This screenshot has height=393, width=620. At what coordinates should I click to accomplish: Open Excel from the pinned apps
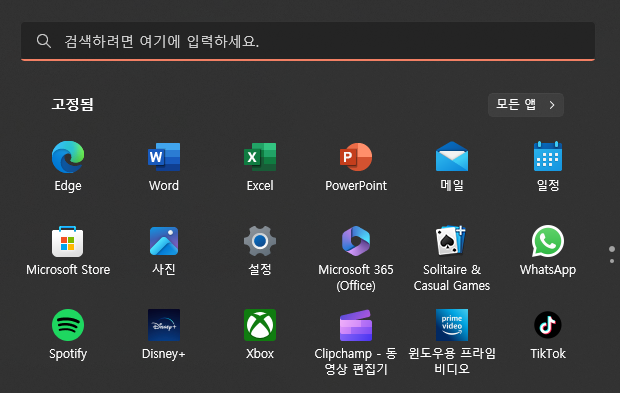coord(260,157)
